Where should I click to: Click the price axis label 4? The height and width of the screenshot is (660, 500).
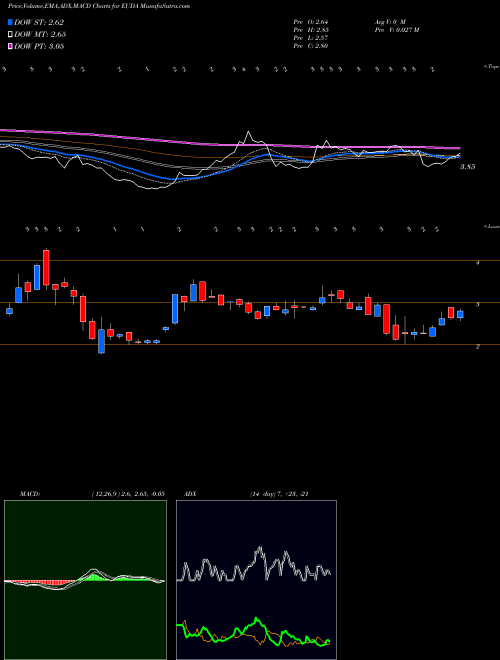477,263
